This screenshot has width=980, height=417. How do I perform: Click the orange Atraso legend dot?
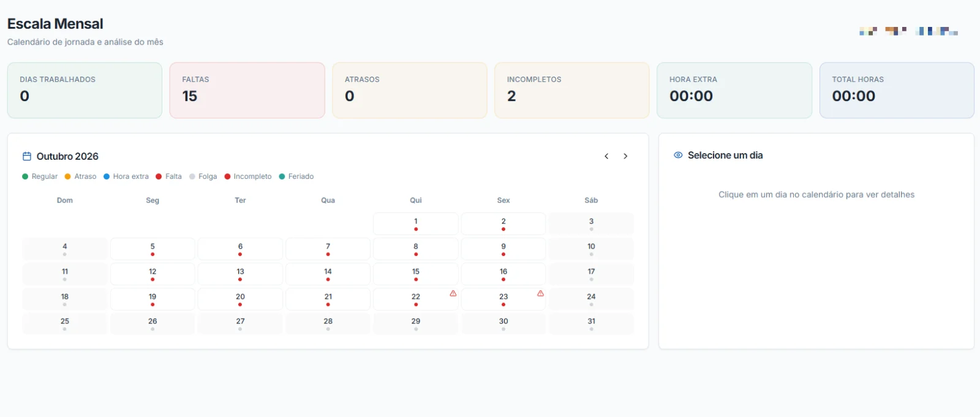tap(67, 176)
